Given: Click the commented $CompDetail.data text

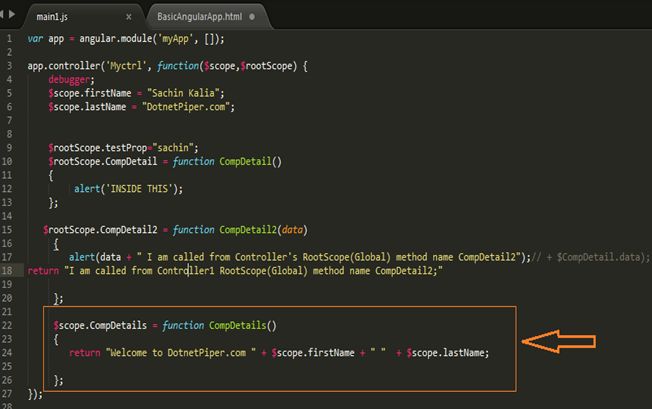Looking at the screenshot, I should [598, 257].
